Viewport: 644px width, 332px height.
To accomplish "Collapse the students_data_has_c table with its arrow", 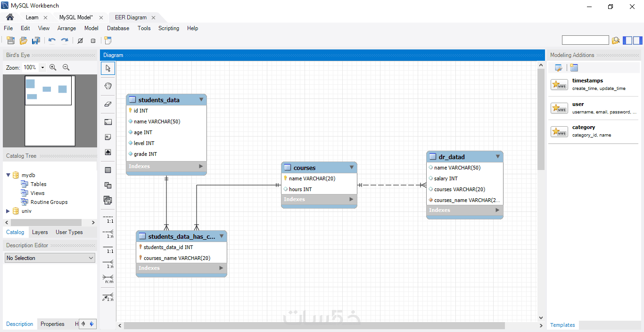I will click(x=222, y=236).
